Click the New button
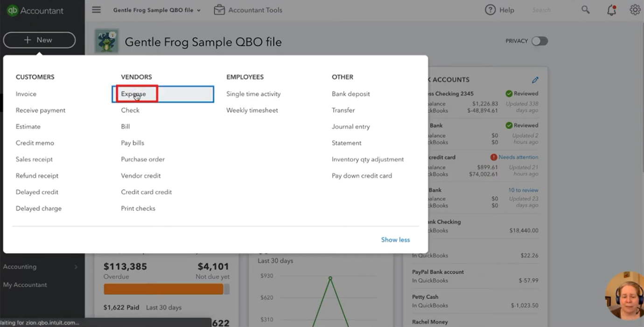This screenshot has height=327, width=644. tap(39, 40)
